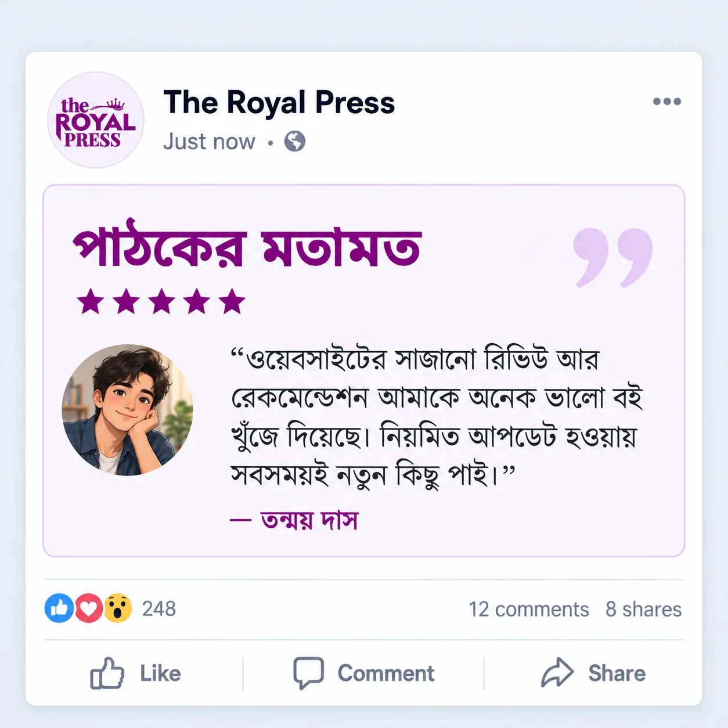Click the Like button label

point(160,673)
